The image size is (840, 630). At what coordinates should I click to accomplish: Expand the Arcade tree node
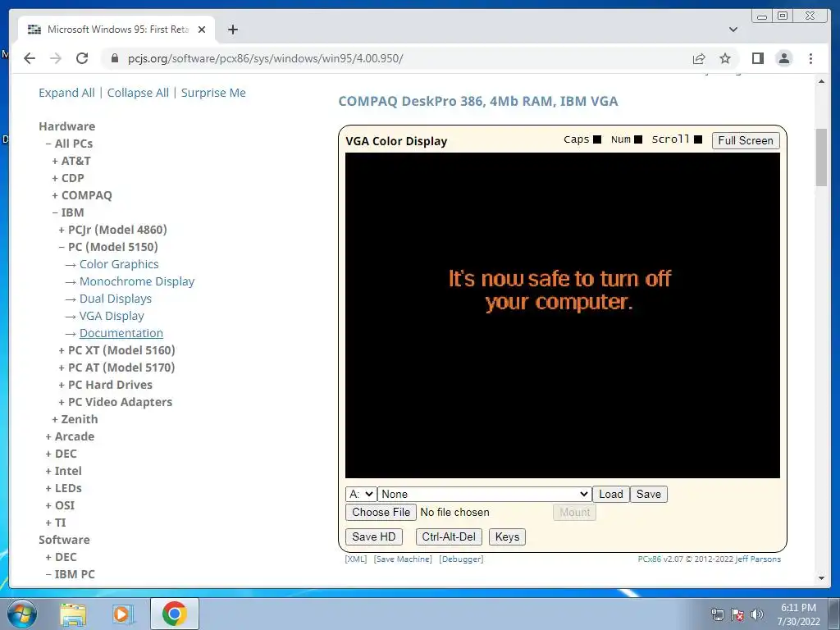click(70, 436)
